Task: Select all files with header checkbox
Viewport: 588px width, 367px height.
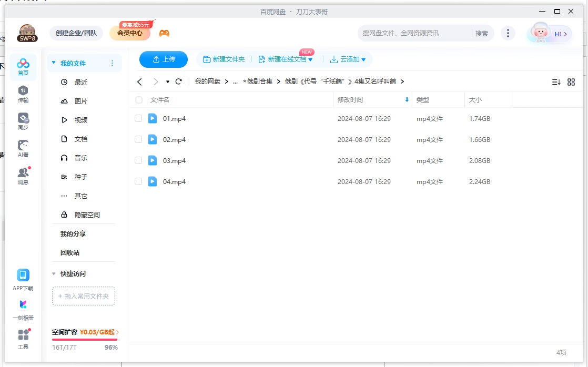Action: [138, 99]
